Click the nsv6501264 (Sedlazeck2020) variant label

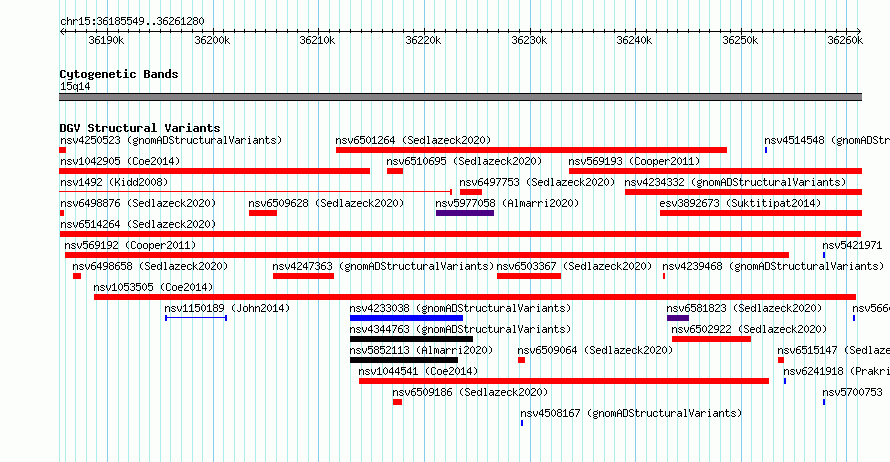(x=413, y=140)
